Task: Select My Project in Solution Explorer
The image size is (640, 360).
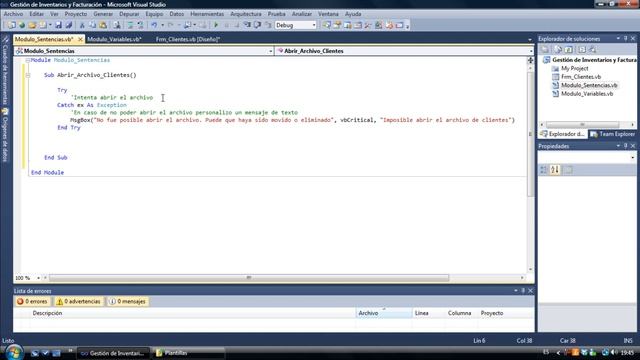Action: tap(575, 69)
